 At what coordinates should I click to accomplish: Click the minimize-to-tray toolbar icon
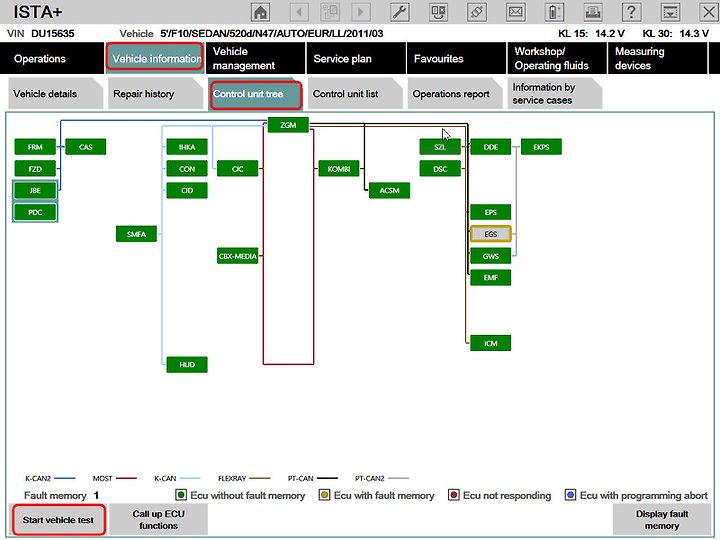coord(670,12)
